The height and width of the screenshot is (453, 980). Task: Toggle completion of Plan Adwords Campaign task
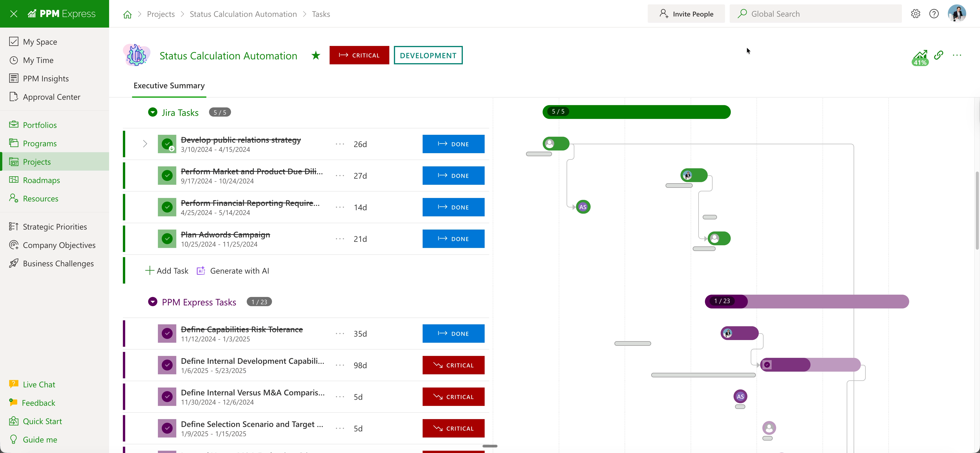(167, 239)
